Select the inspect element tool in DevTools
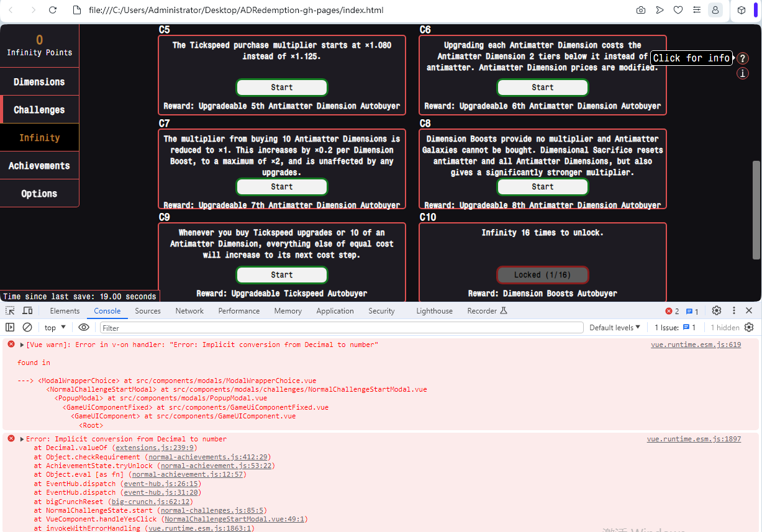Image resolution: width=762 pixels, height=532 pixels. pos(9,310)
